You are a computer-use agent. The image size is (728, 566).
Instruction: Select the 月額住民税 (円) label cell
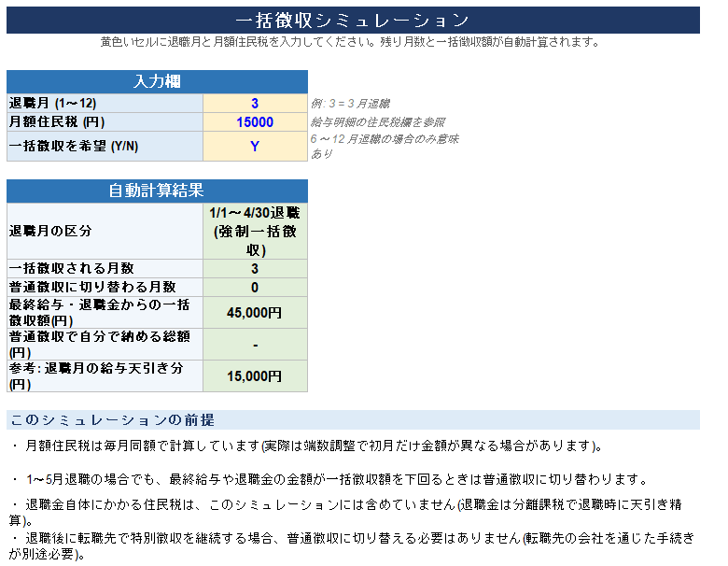pyautogui.click(x=105, y=122)
